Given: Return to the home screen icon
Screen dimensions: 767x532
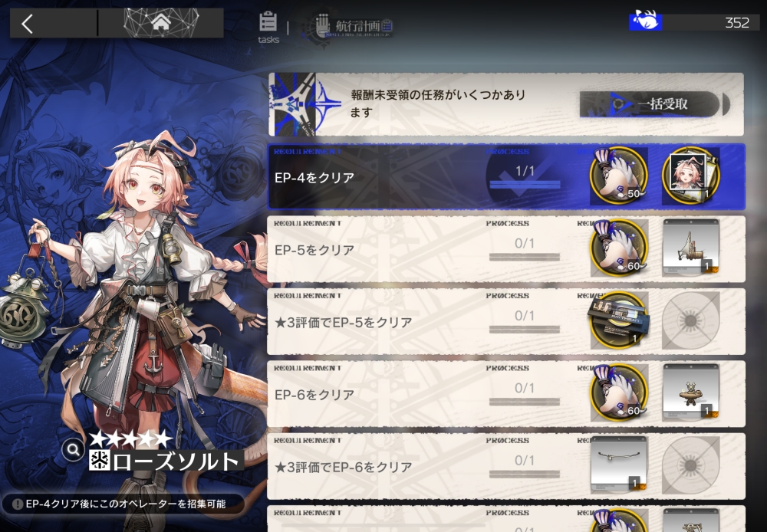Looking at the screenshot, I should tap(161, 22).
